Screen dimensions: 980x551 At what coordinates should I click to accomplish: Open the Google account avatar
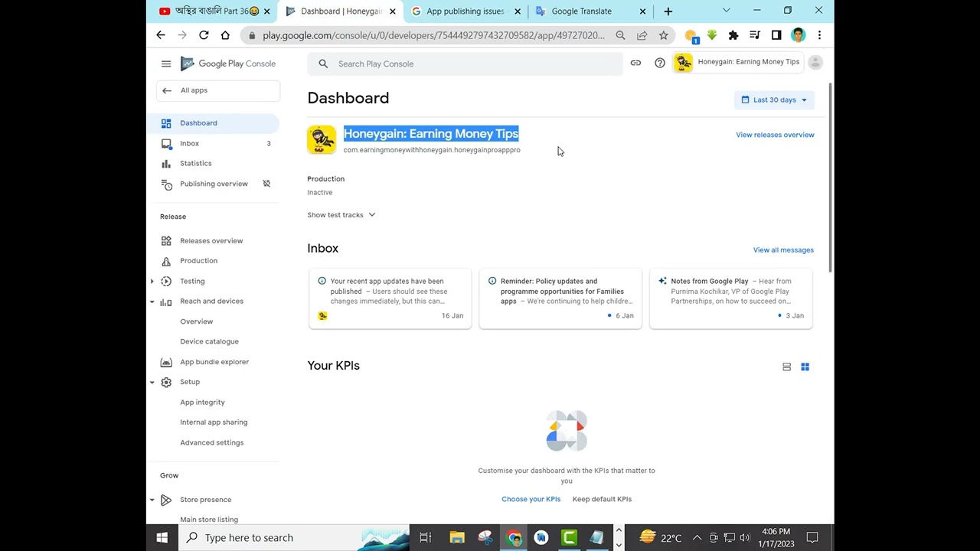[815, 63]
